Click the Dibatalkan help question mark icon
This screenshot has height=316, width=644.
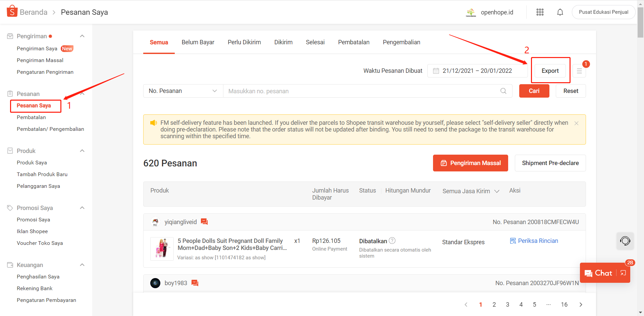(x=392, y=241)
